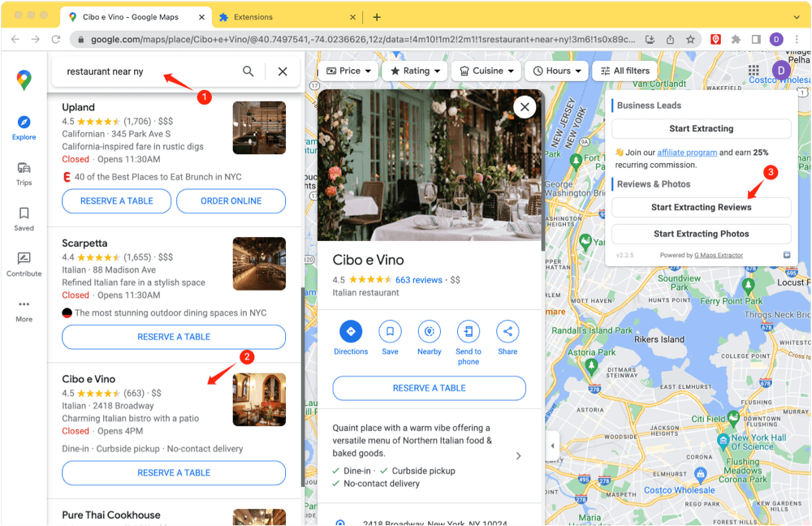Clear the search with the X icon
Viewport: 812px width, 526px height.
(x=283, y=71)
